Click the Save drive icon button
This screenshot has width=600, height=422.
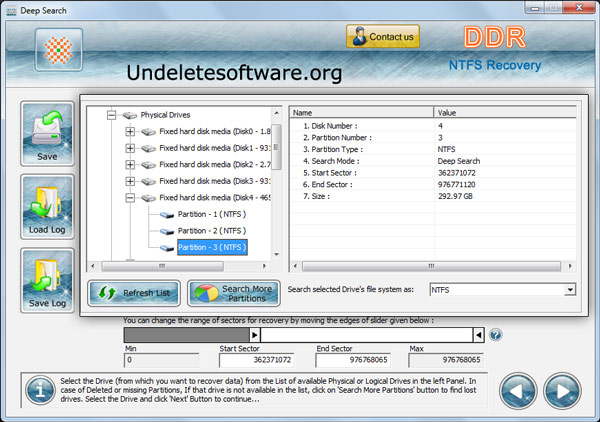click(47, 134)
